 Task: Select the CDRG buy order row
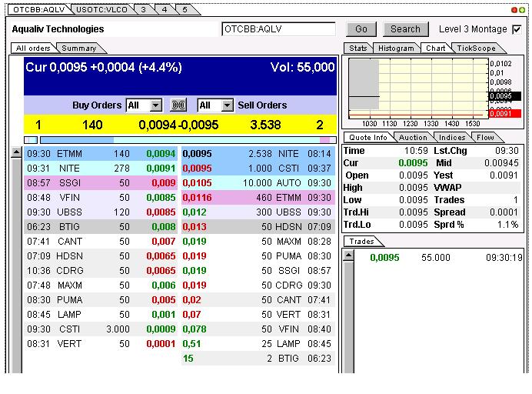tap(101, 270)
